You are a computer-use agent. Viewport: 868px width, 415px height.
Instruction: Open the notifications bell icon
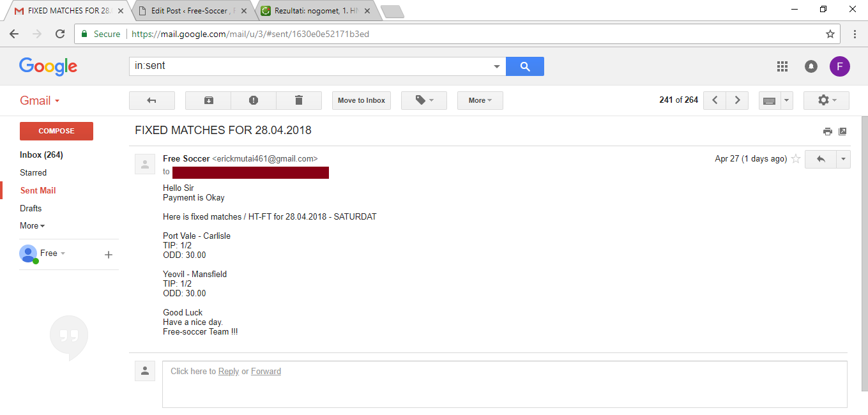click(x=811, y=66)
